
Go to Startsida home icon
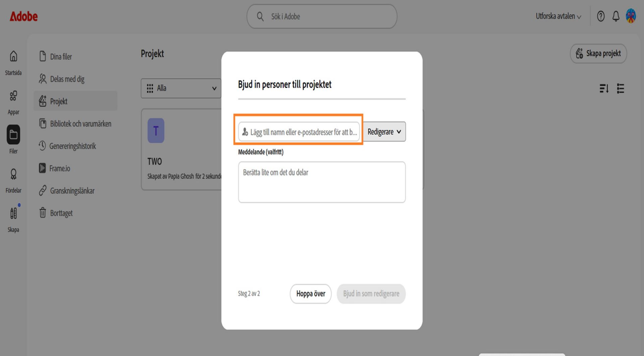(x=13, y=63)
